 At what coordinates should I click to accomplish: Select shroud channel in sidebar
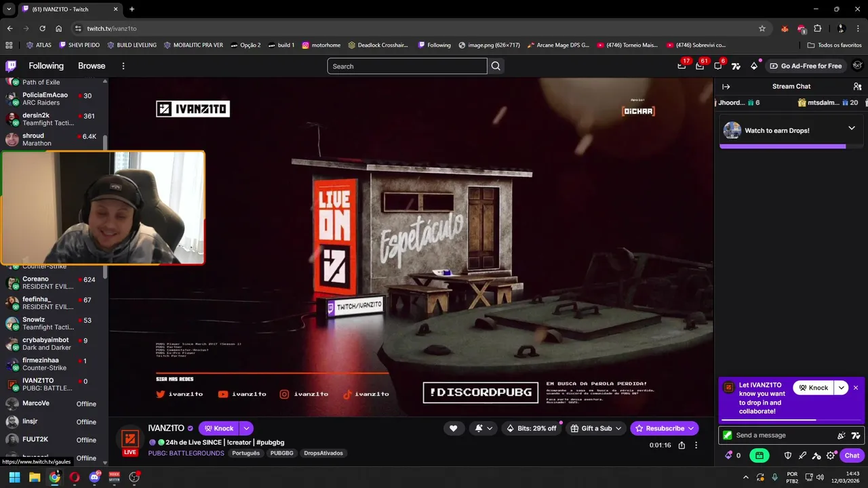coord(53,140)
